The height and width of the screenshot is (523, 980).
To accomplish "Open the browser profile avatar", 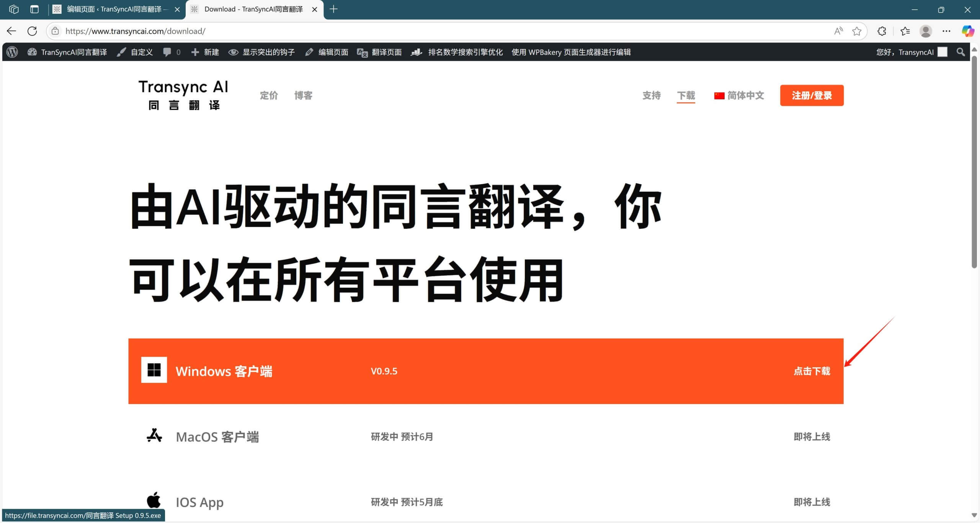I will (926, 31).
